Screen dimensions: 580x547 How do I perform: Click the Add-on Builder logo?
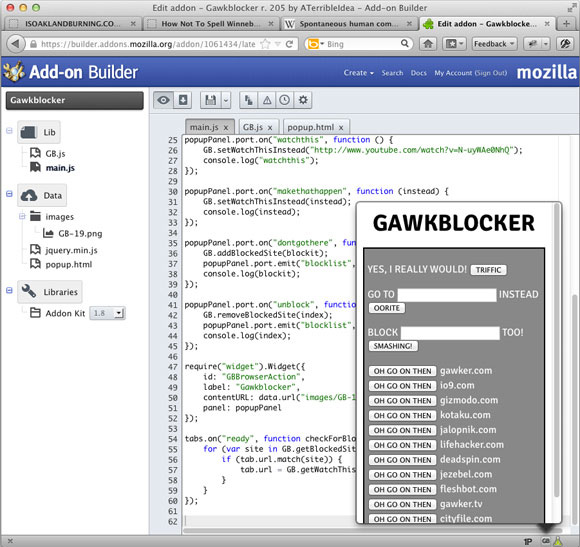point(71,71)
